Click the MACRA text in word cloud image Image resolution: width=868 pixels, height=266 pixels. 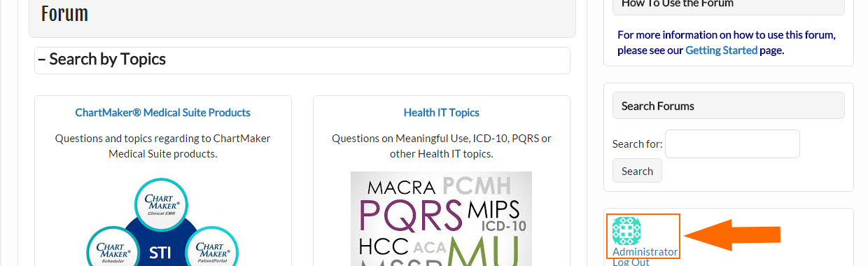pos(402,187)
